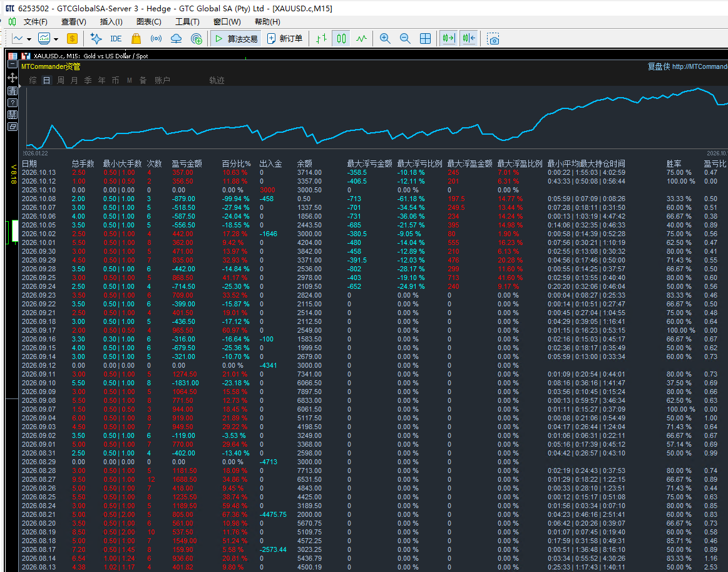Switch to the 综 summary tab

[33, 80]
